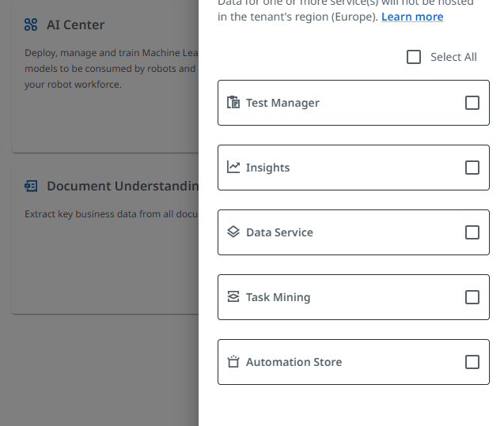Click the Automation Store icon

[233, 362]
